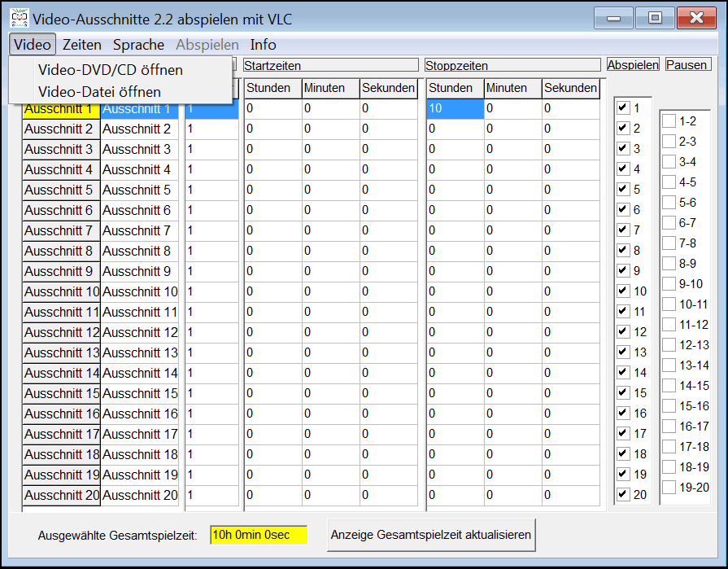Click the yellow Gesamtspielzeit display field
Image resolution: width=728 pixels, height=569 pixels.
(x=258, y=535)
